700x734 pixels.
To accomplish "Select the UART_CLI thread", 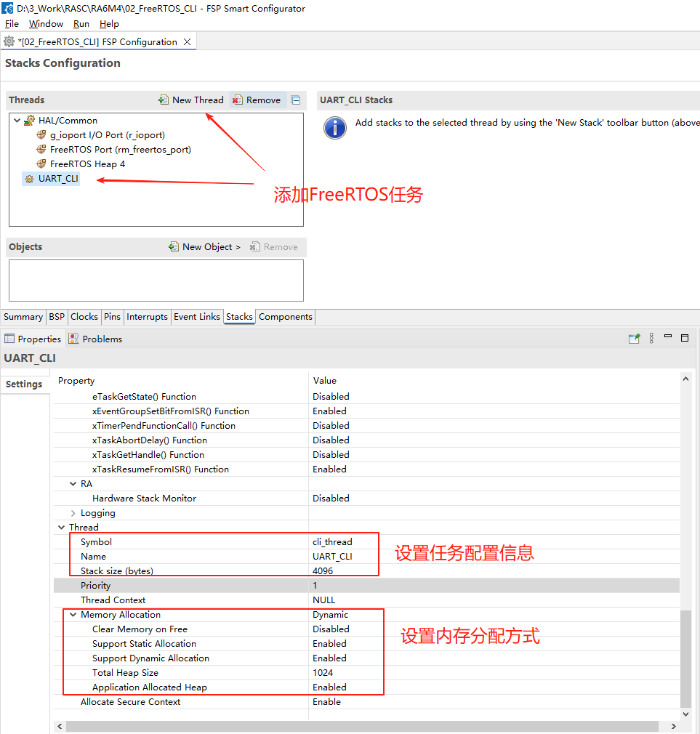I will pyautogui.click(x=52, y=179).
